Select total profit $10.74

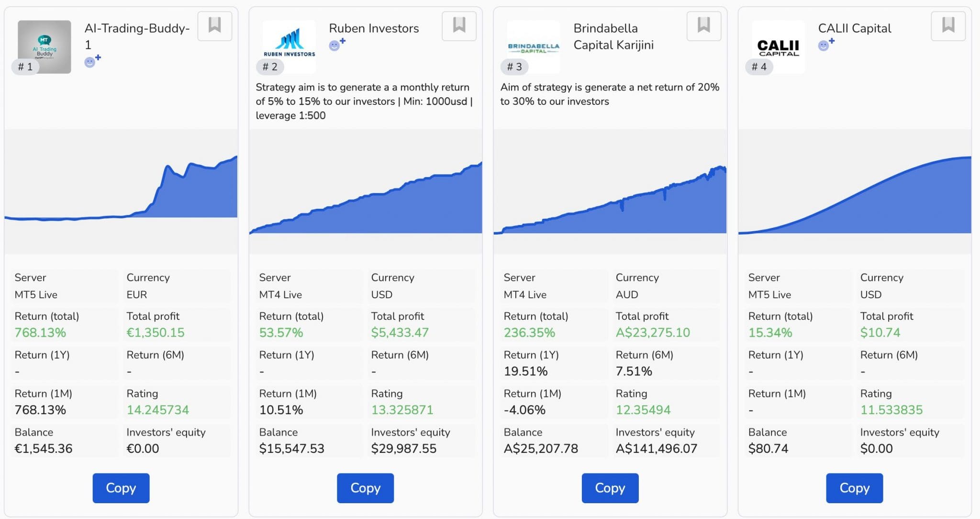880,332
